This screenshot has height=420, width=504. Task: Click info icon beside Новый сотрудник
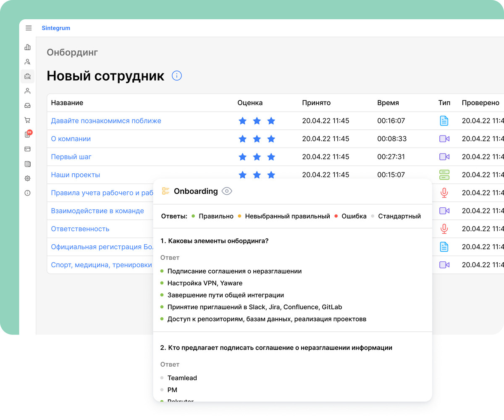point(177,76)
